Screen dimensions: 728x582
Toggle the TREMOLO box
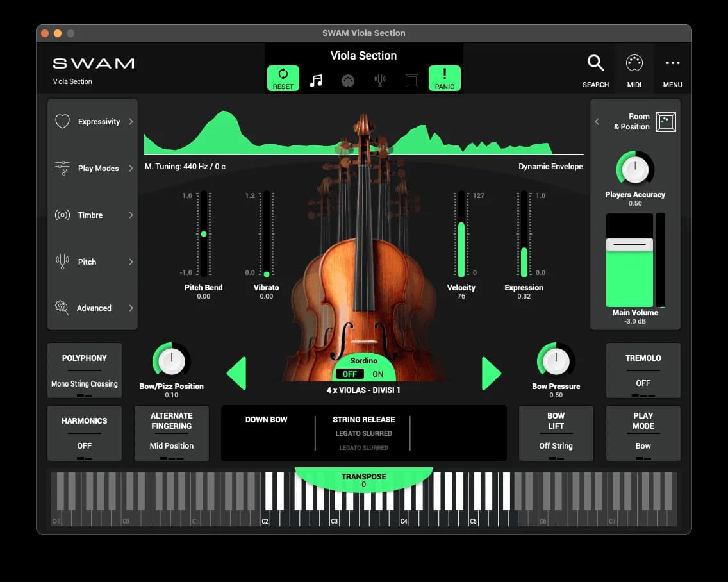click(x=643, y=370)
